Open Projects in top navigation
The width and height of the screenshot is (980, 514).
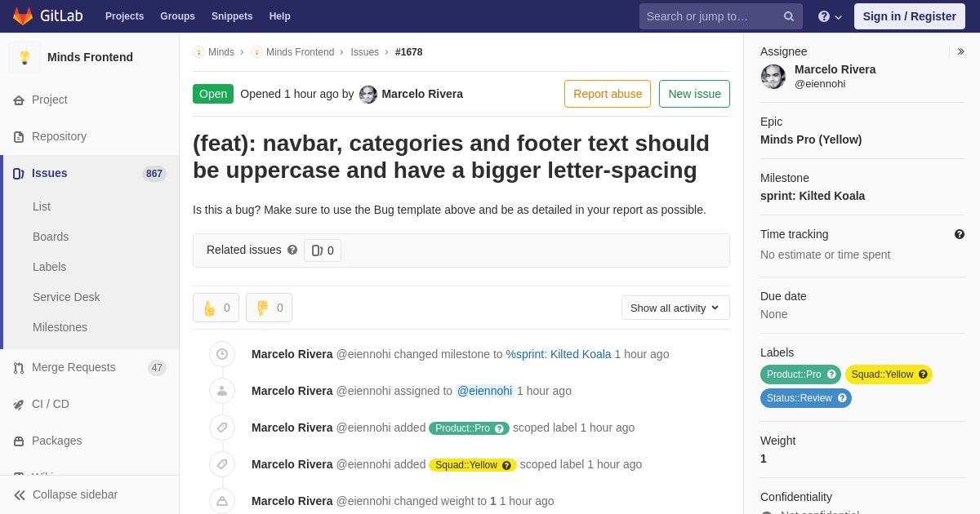pos(124,16)
